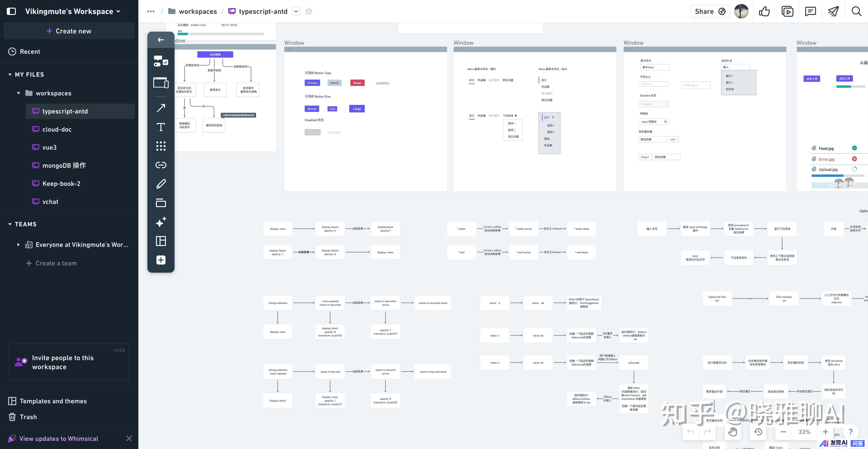
Task: Open search with magnifier icon
Action: coord(856,12)
